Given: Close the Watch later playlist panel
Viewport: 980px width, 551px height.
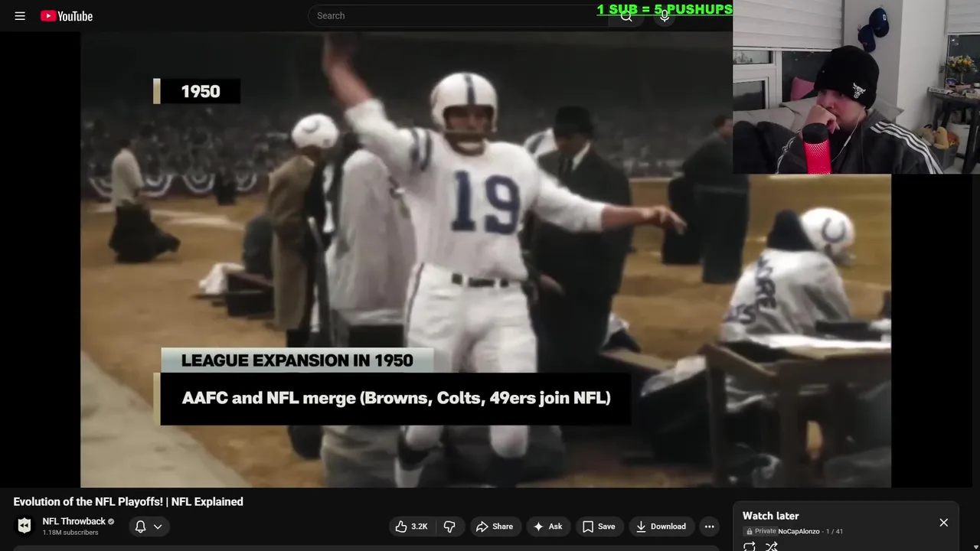Looking at the screenshot, I should (x=943, y=523).
